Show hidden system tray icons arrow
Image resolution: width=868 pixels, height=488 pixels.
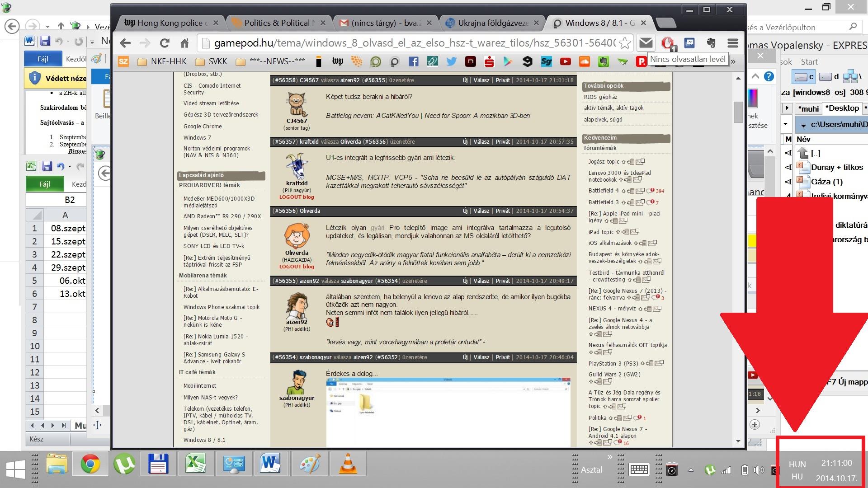click(x=691, y=470)
